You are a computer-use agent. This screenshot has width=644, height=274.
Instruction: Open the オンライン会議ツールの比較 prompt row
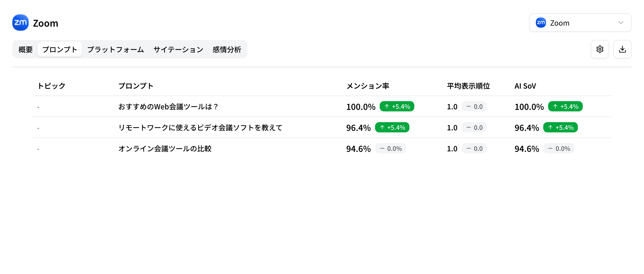165,149
